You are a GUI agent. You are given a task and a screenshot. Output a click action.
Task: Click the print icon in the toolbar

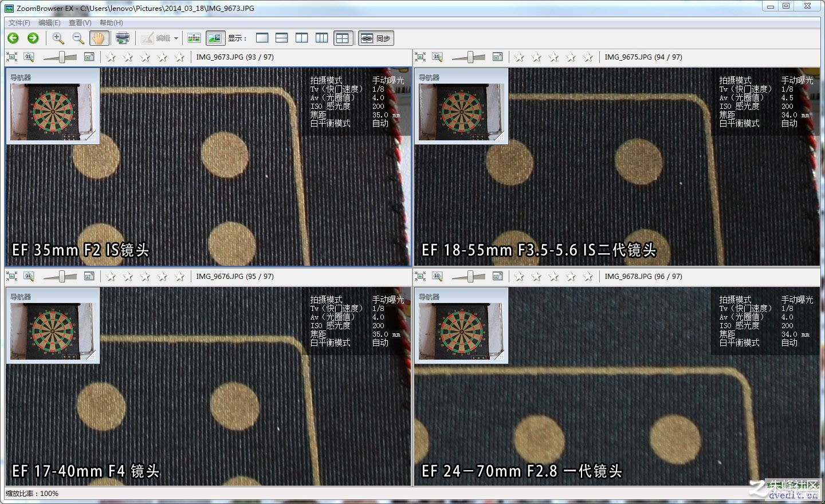122,38
